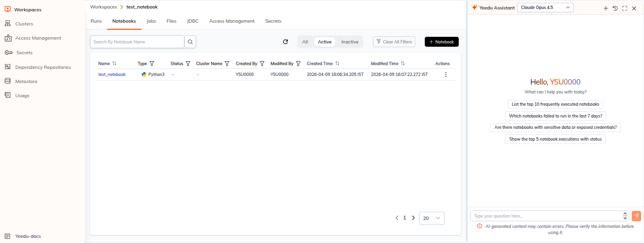Sort by Modified Time arrows

coord(403,63)
